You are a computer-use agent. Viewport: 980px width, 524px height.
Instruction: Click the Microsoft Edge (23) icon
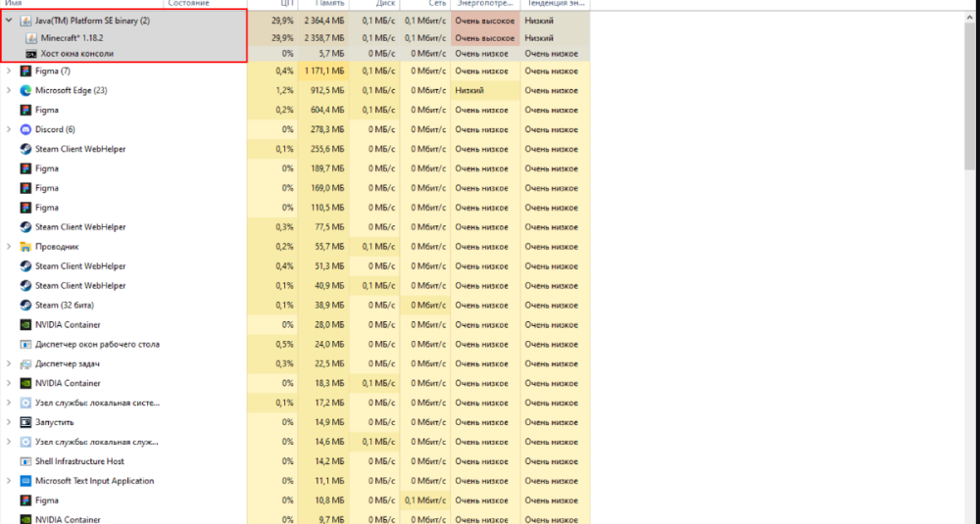point(26,90)
